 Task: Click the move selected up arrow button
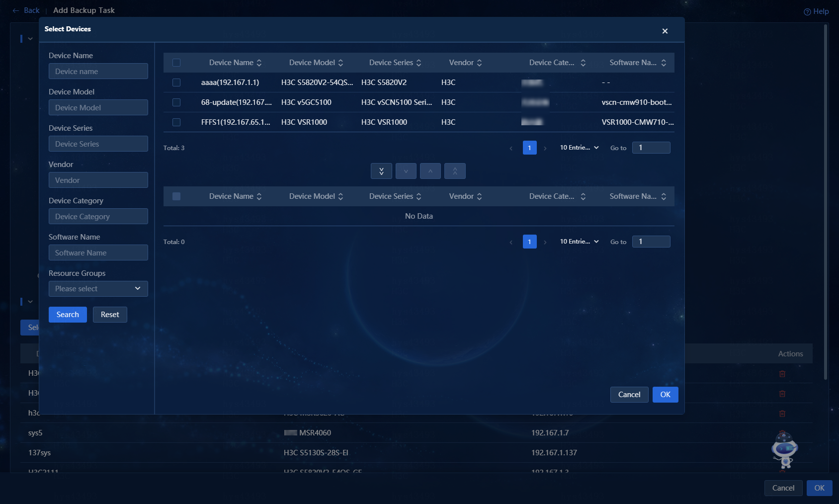pyautogui.click(x=430, y=171)
